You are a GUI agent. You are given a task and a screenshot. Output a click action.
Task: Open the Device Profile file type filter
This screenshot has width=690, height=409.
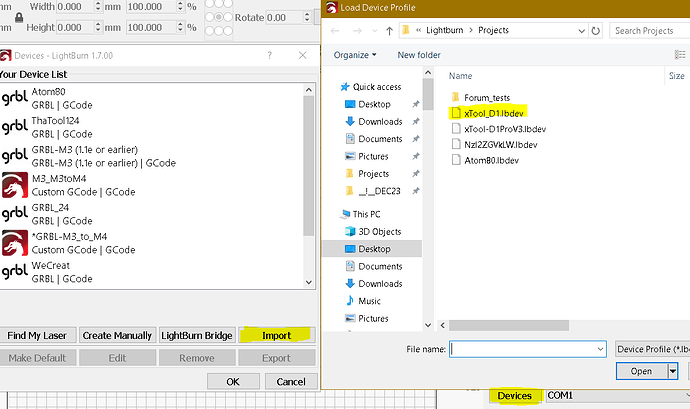tap(652, 349)
